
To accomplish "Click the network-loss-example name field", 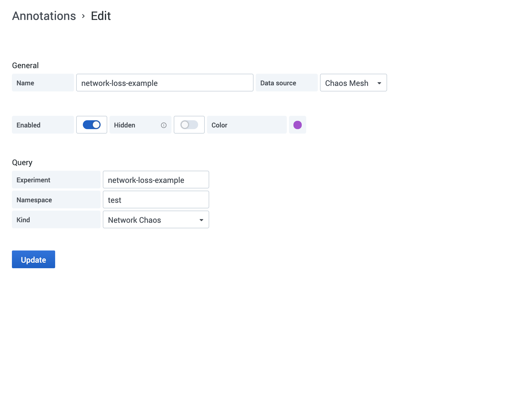I will (165, 83).
